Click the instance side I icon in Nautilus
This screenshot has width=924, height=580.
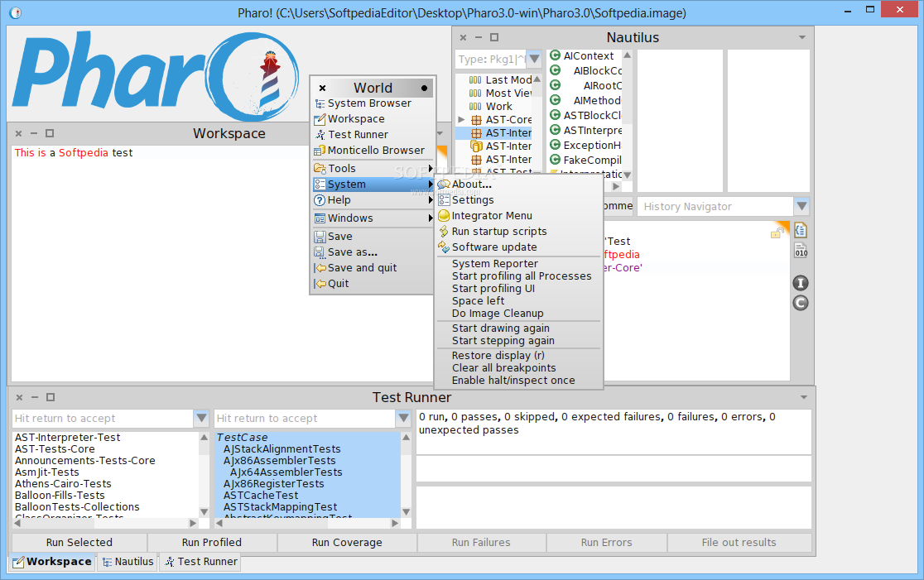[801, 283]
